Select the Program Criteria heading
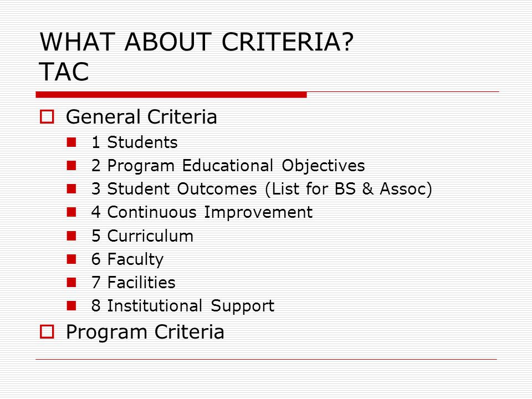Screen dimensions: 532x399 (x=145, y=332)
